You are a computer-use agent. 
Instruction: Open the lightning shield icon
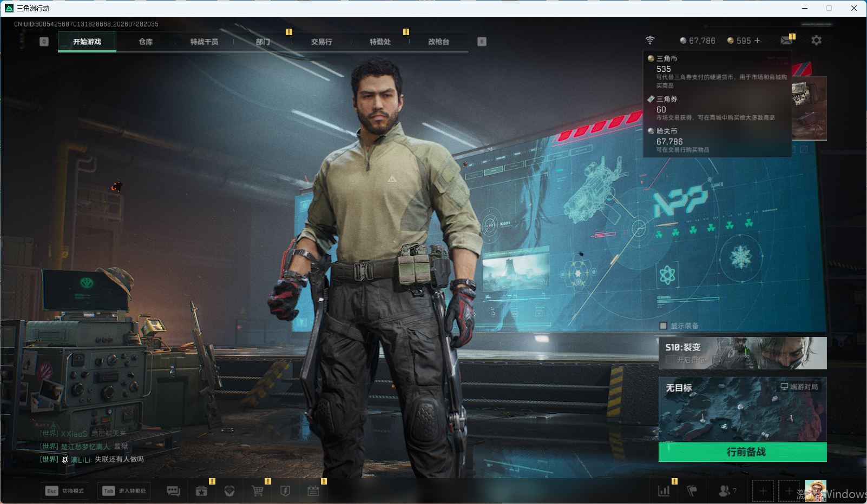(x=285, y=491)
